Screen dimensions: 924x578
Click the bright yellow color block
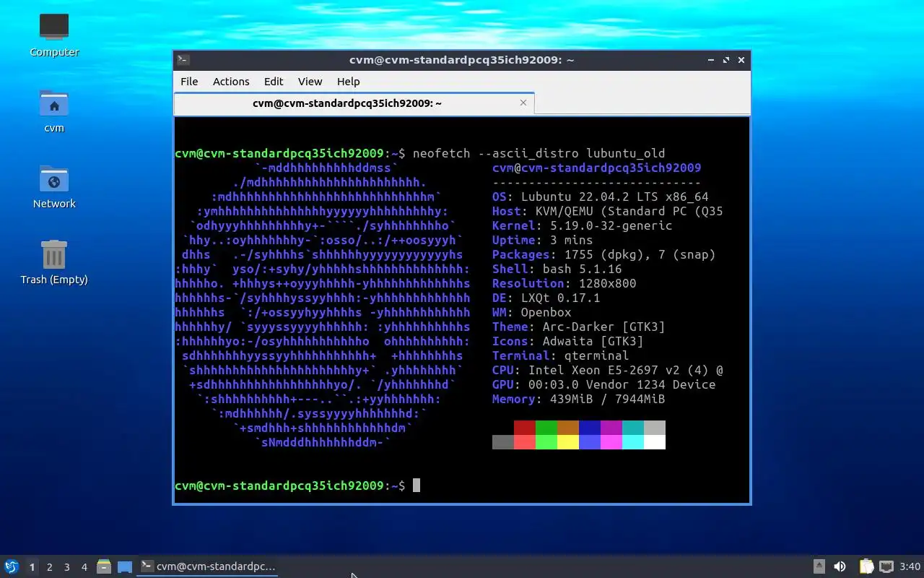coord(568,442)
